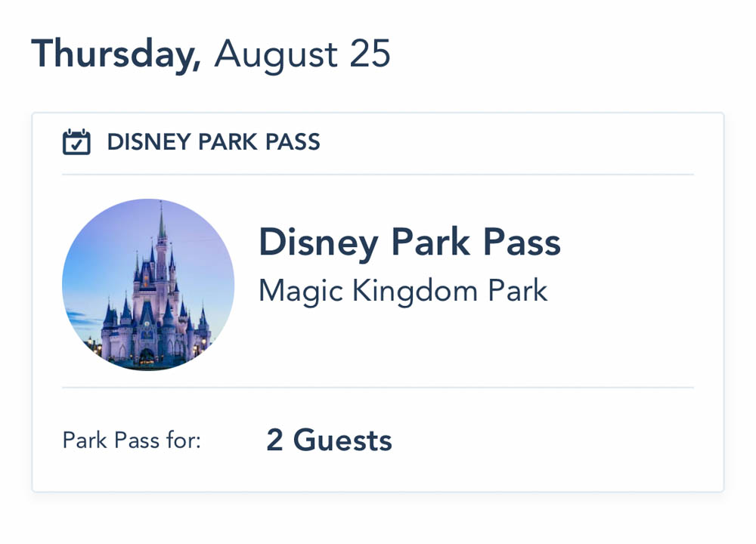Click empty card area right of 2 Guests
Viewport: 756px width, 544px height.
pyautogui.click(x=559, y=440)
